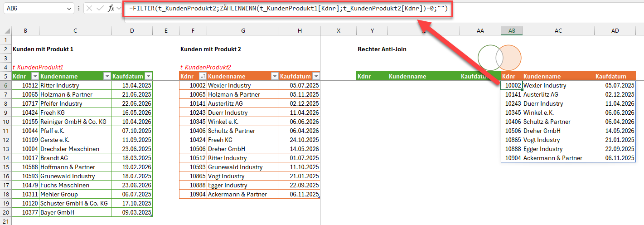
Task: Click inside the FILTER formula text
Action: 288,9
